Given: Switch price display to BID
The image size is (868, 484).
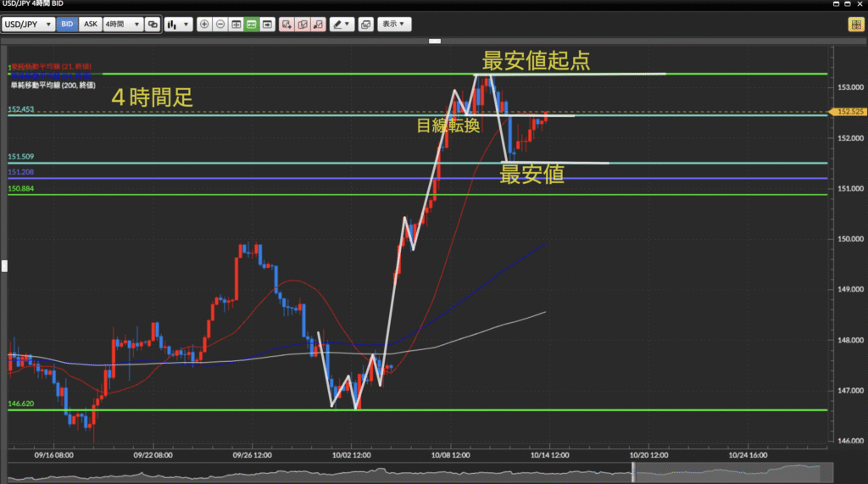Looking at the screenshot, I should (67, 25).
